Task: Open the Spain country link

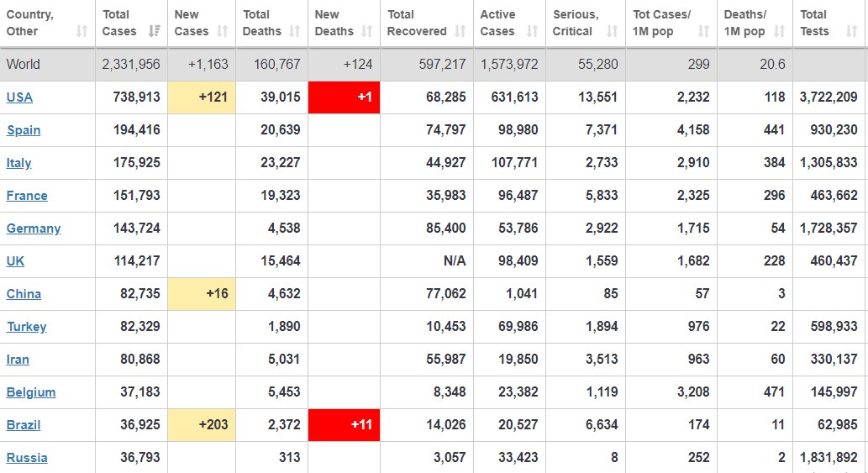Action: tap(24, 130)
